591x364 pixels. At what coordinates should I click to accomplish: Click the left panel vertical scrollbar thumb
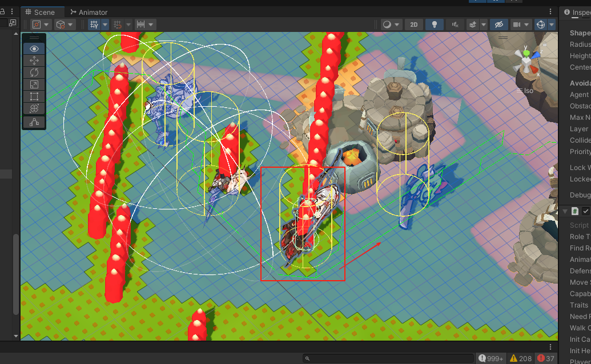pos(16,274)
